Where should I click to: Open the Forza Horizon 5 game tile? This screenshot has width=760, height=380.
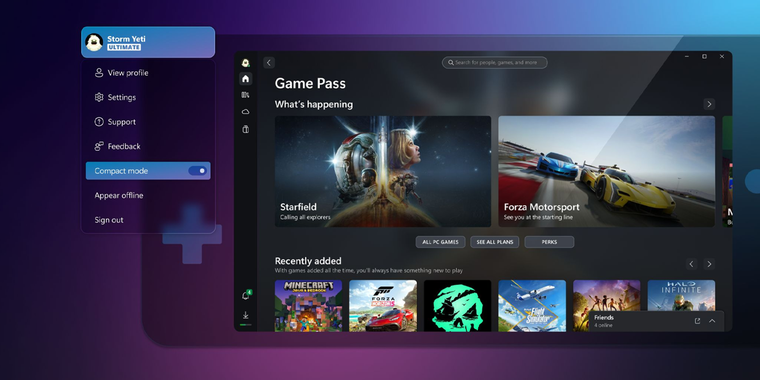point(383,306)
